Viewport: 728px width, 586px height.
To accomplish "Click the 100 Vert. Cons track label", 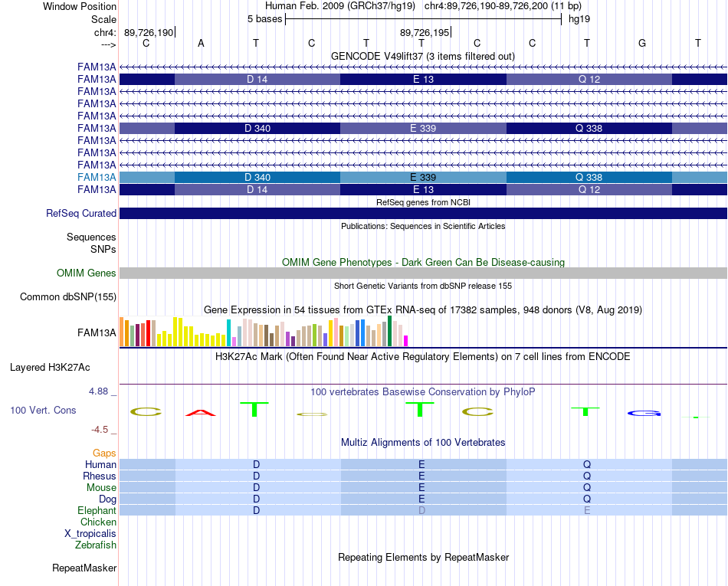I will 43,410.
